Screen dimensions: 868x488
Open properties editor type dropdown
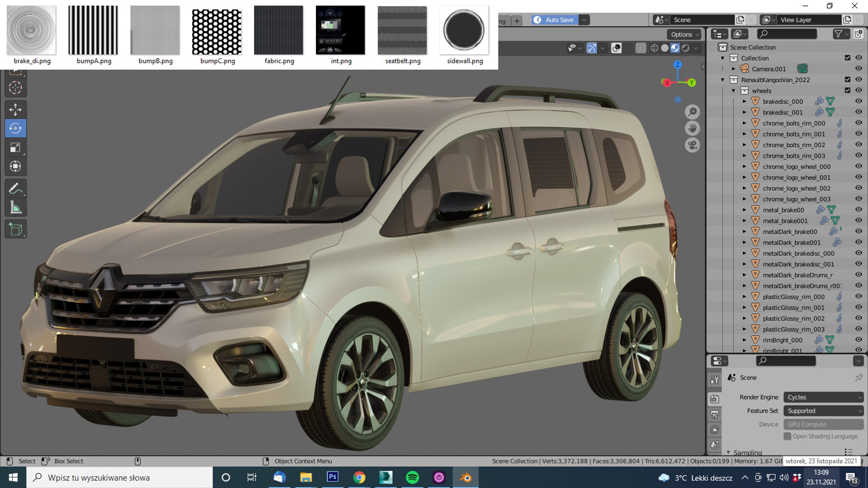(719, 361)
